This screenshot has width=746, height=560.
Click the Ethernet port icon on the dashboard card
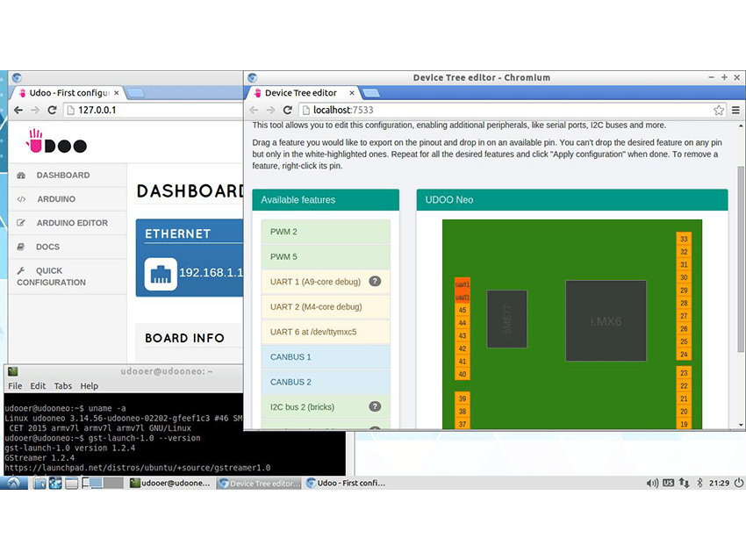tap(161, 274)
